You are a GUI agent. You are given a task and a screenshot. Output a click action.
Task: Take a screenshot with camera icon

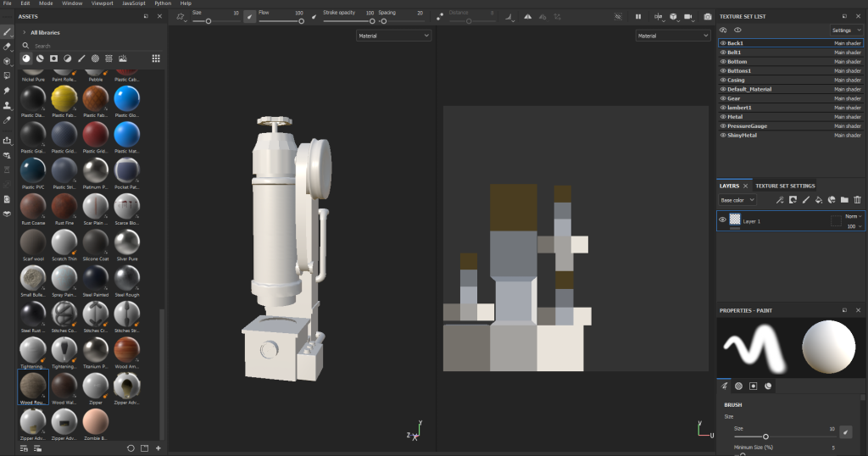click(708, 16)
